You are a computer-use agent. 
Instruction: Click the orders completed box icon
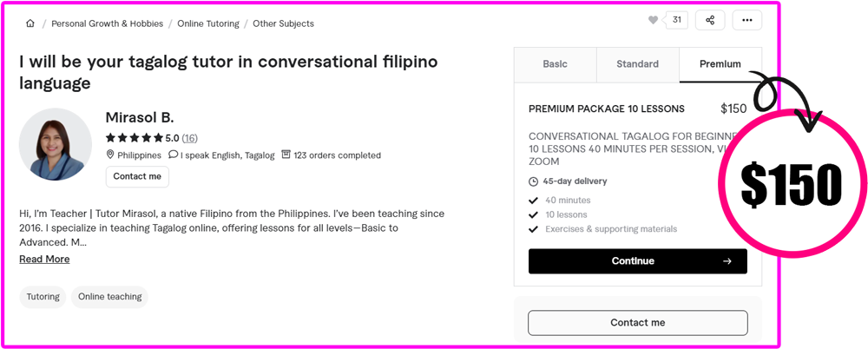point(286,155)
